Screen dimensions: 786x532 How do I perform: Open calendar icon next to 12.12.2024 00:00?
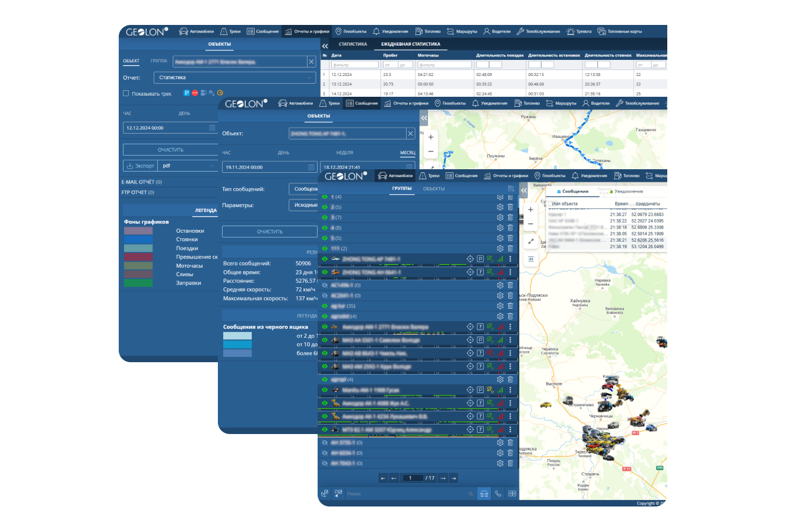click(x=212, y=128)
